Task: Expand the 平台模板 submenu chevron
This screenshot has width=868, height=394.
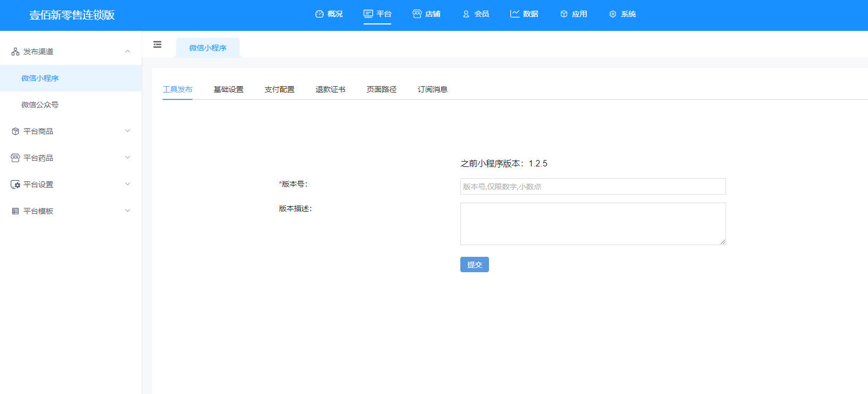Action: (x=128, y=211)
